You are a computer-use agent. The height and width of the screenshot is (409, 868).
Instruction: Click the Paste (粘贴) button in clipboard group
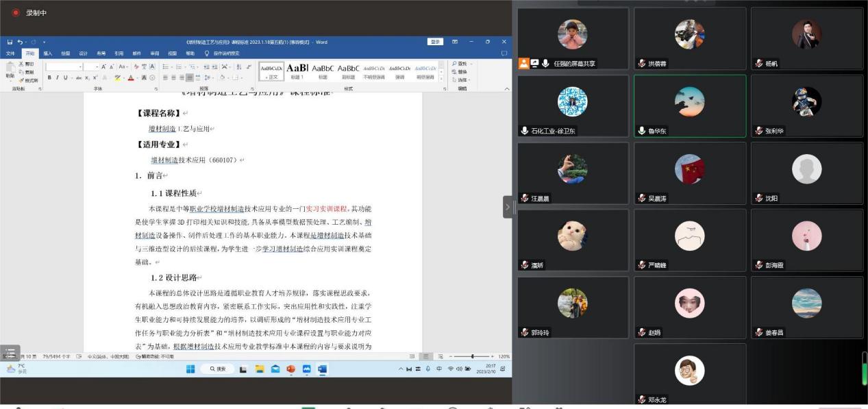(11, 69)
